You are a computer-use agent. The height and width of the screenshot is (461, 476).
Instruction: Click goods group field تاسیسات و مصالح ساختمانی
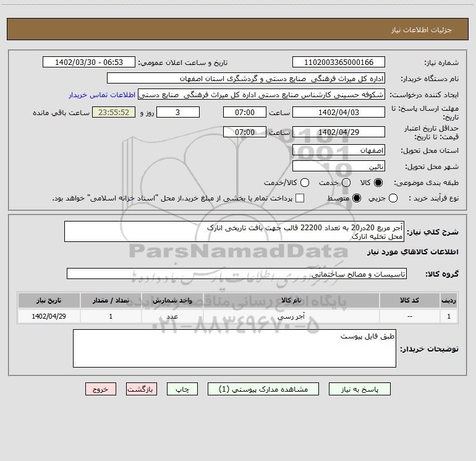(237, 274)
